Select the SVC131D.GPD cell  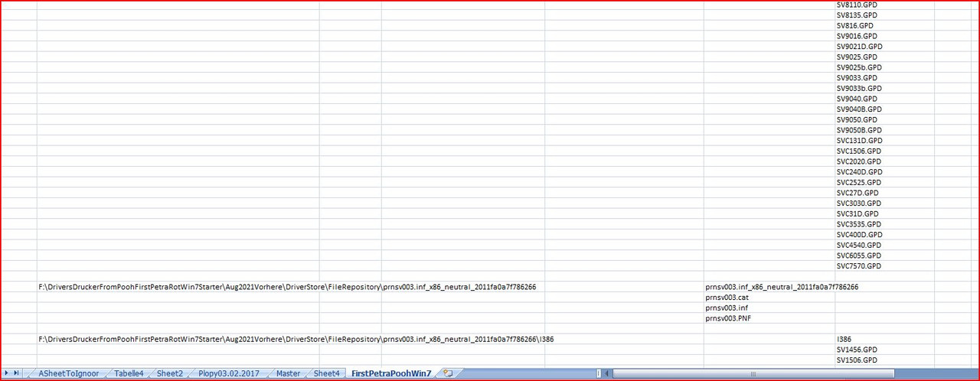point(884,141)
